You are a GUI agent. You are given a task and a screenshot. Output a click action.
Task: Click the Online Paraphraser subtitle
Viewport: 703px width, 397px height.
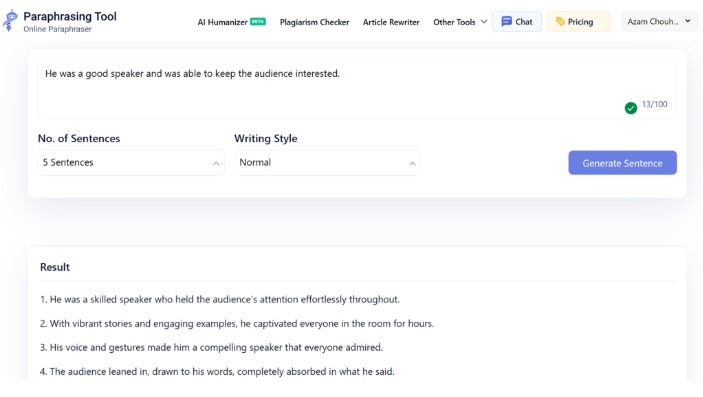point(57,29)
